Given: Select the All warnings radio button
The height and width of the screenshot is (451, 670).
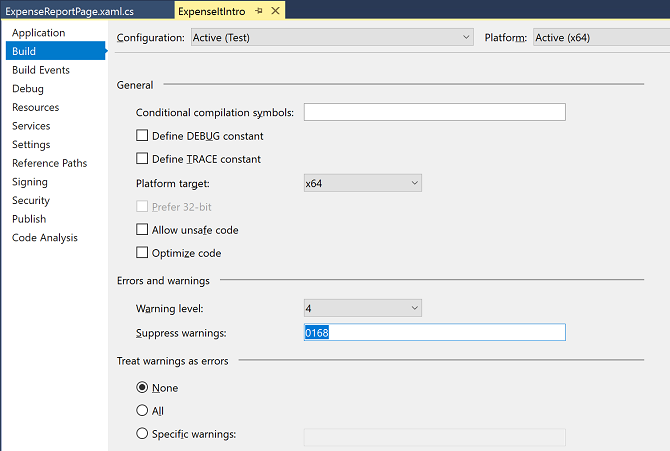Looking at the screenshot, I should click(x=142, y=410).
